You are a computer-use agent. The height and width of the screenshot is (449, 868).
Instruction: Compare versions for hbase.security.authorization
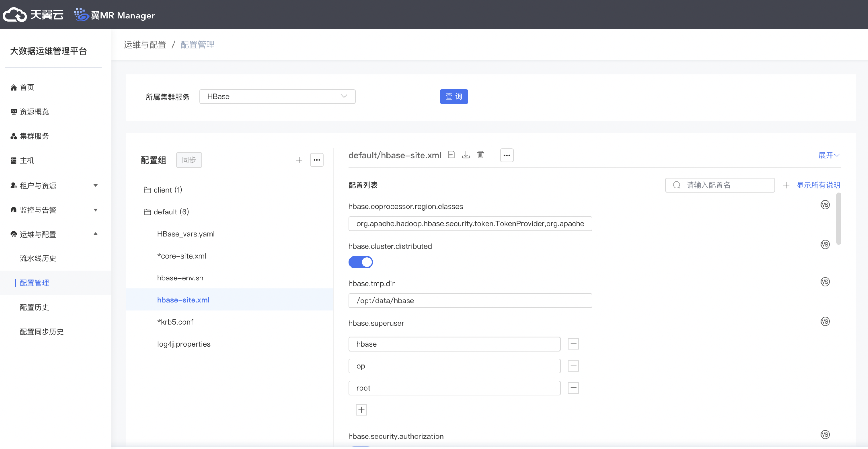tap(825, 434)
